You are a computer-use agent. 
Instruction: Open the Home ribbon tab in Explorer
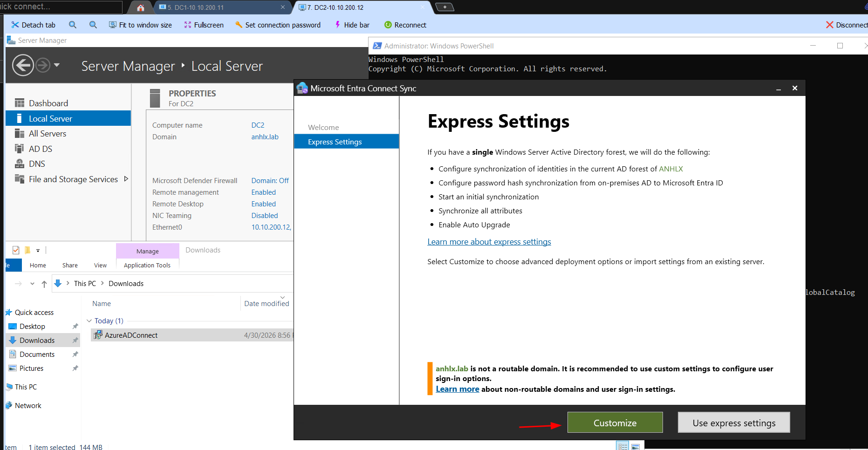[x=38, y=265]
